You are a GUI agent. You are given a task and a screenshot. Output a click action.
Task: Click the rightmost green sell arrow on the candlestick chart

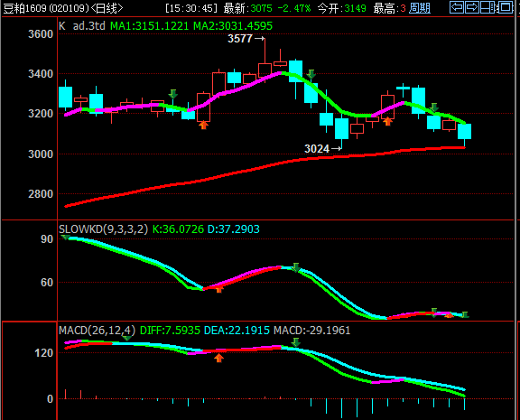click(433, 107)
